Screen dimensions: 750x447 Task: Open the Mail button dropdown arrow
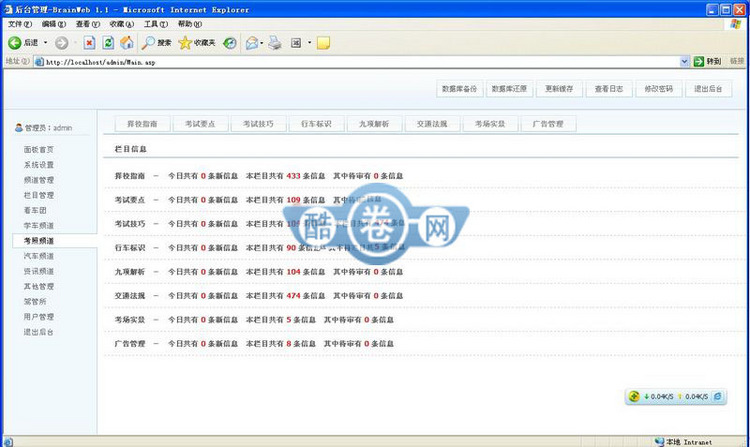pos(262,43)
